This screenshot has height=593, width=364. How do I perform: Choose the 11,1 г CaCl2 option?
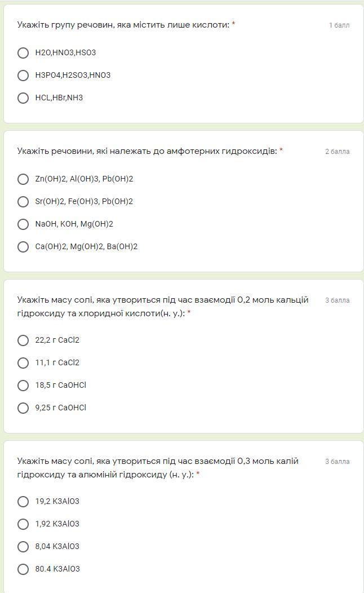pyautogui.click(x=23, y=363)
